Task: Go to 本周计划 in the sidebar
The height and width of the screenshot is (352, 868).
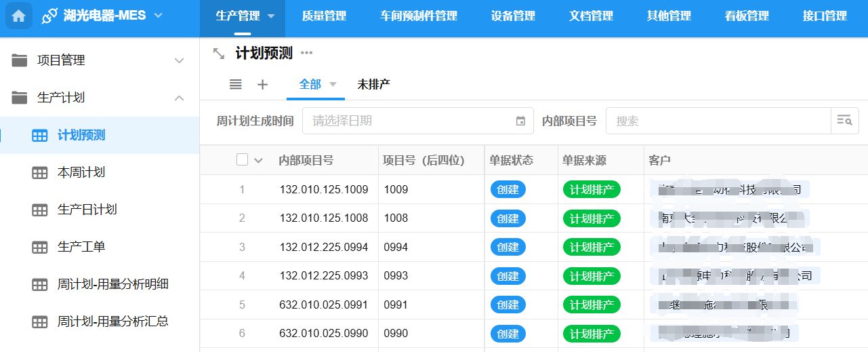Action: (x=81, y=172)
